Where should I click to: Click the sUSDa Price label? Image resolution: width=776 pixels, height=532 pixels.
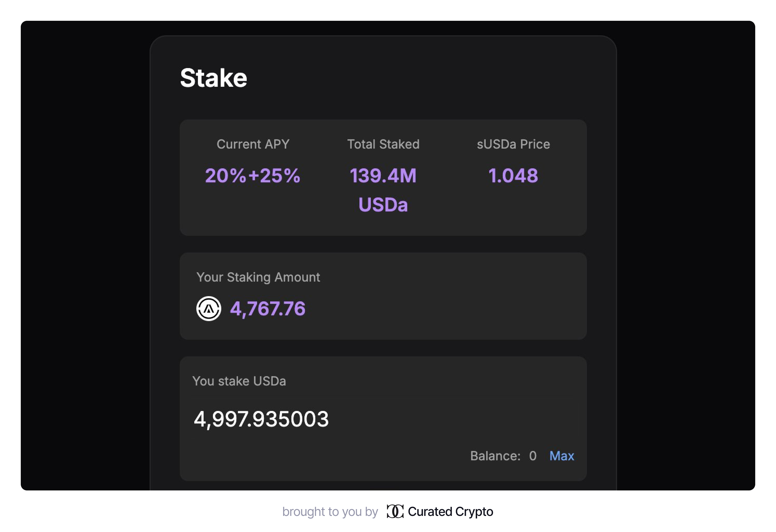pos(513,144)
